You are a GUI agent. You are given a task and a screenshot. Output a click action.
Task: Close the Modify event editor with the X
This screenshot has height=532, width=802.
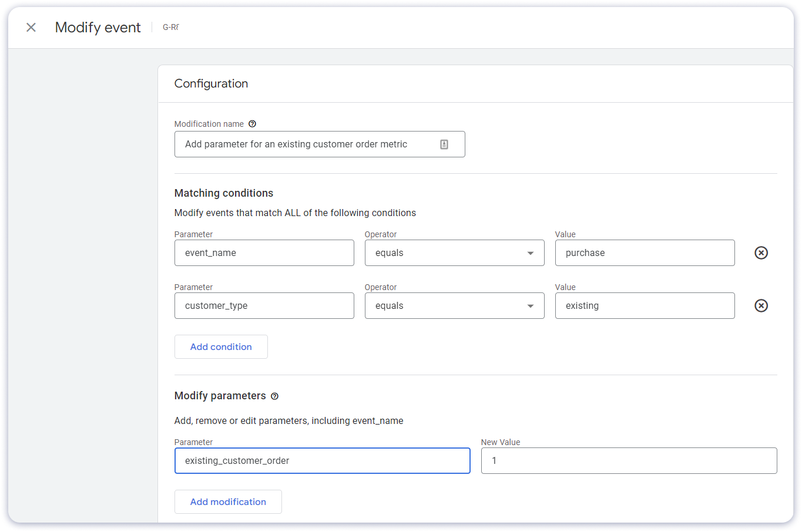pyautogui.click(x=31, y=27)
